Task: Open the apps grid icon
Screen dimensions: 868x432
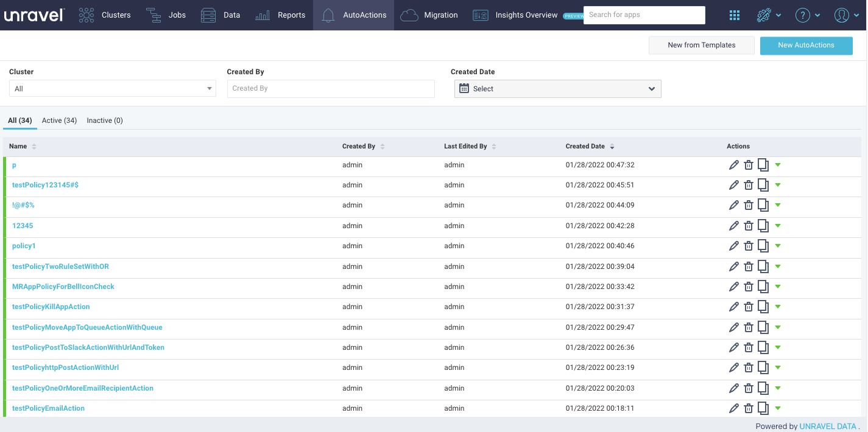Action: 735,16
